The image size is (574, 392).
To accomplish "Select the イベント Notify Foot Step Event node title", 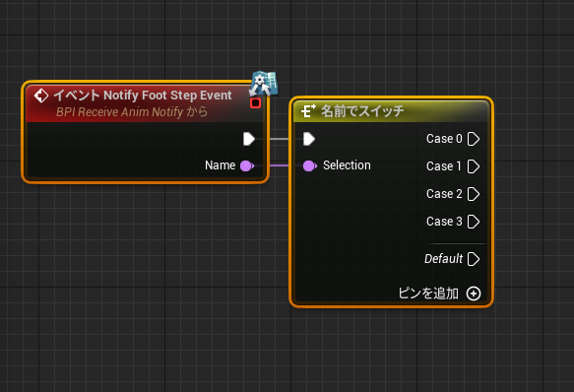I will pos(143,96).
